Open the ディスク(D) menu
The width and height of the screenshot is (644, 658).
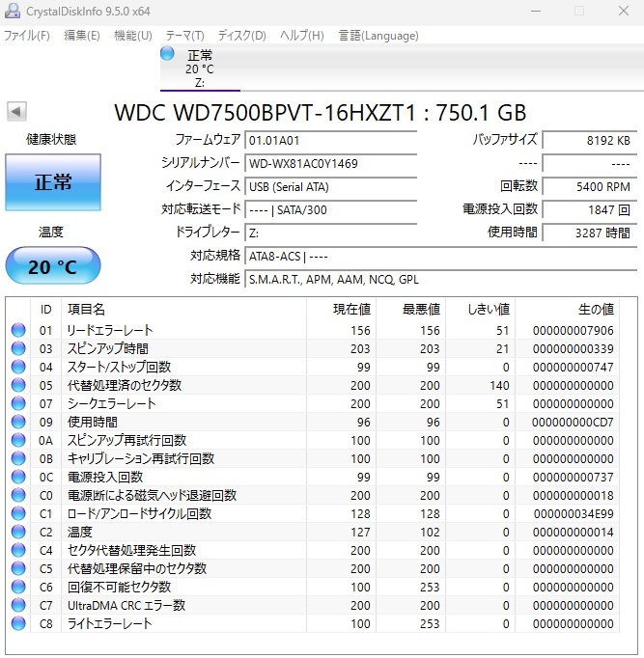coord(241,36)
